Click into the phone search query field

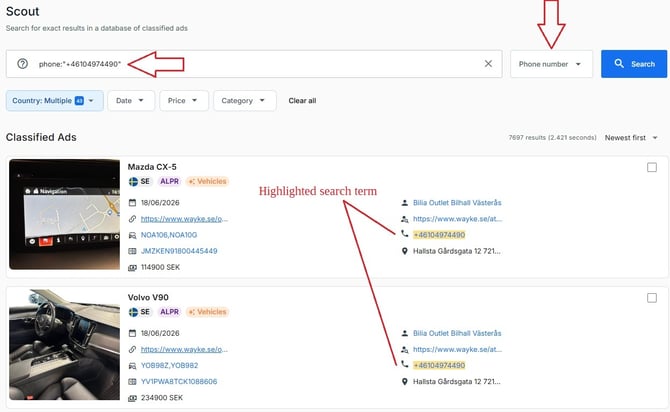[x=256, y=64]
